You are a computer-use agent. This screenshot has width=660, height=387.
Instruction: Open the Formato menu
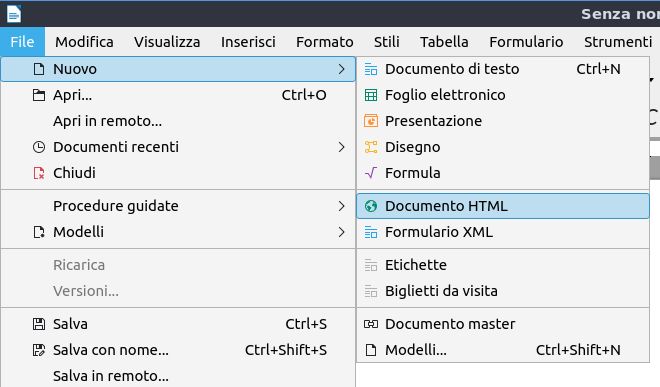(x=325, y=42)
